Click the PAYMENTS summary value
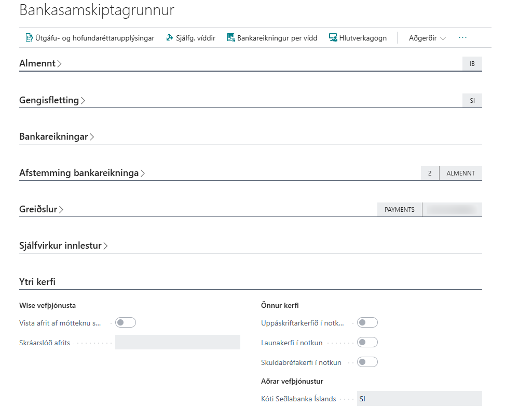 coord(399,210)
